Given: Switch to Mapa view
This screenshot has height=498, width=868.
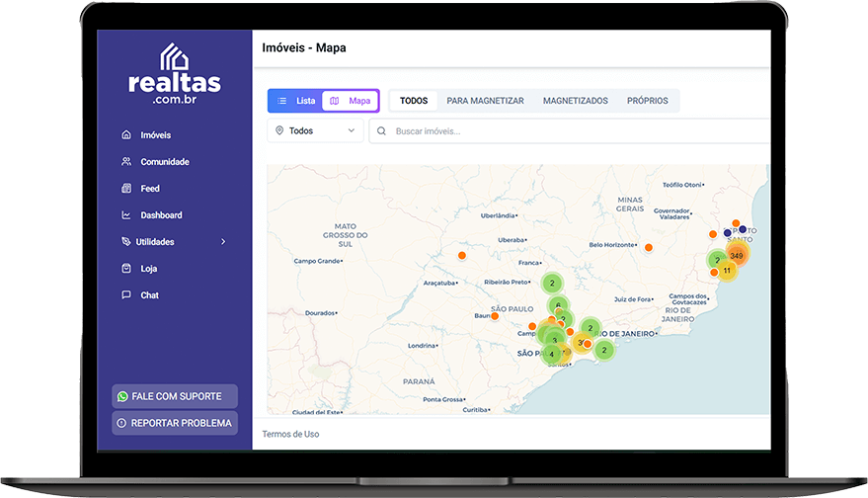Looking at the screenshot, I should point(351,101).
